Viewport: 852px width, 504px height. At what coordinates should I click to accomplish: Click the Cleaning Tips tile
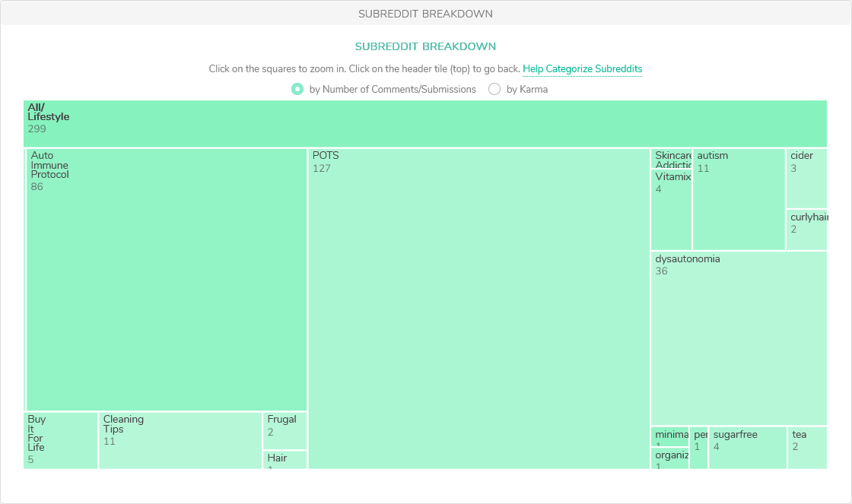pos(180,440)
